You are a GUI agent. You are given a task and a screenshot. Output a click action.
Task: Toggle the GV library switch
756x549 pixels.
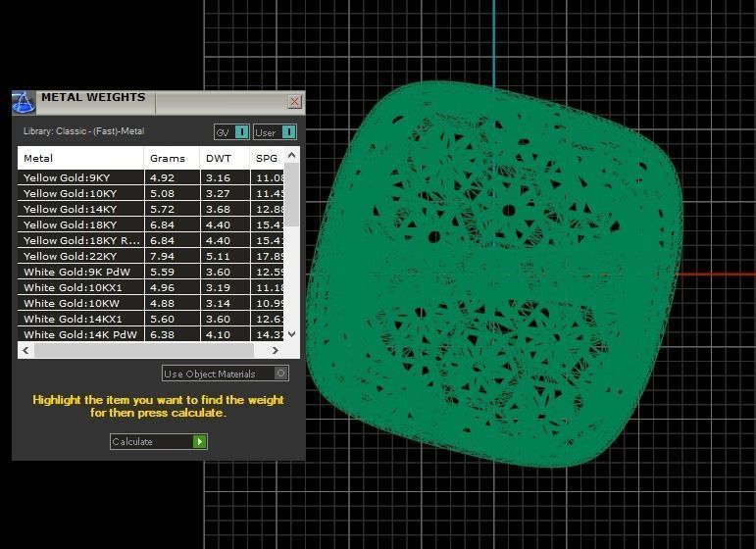(x=231, y=132)
